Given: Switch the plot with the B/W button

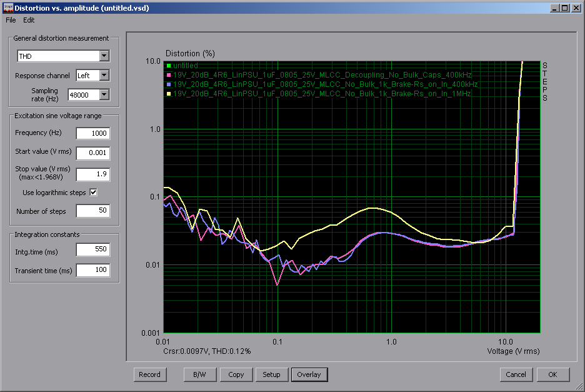Looking at the screenshot, I should [199, 374].
